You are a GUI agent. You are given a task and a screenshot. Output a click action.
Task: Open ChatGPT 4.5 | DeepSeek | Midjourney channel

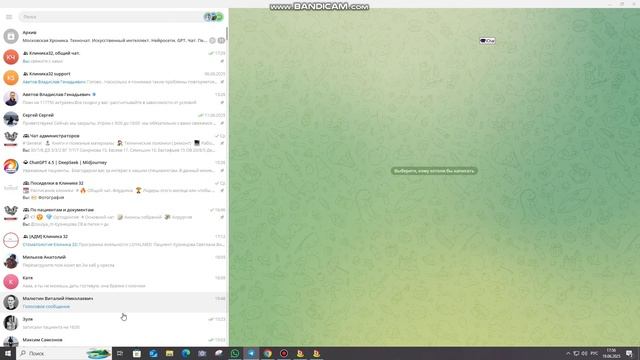pos(114,166)
